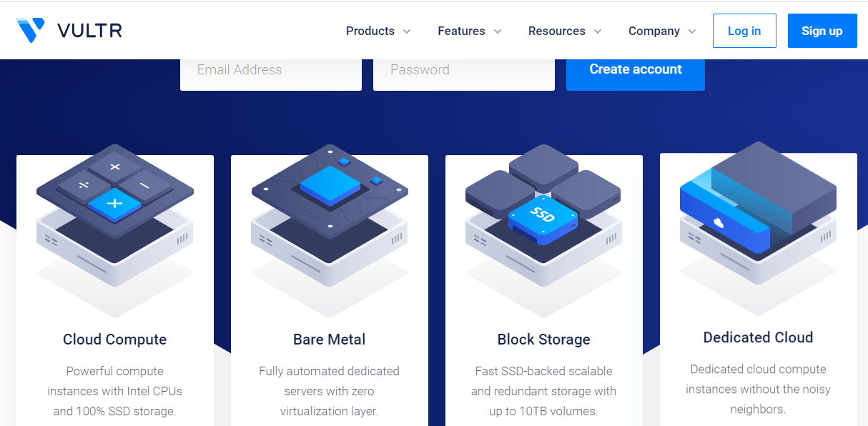This screenshot has height=426, width=868.
Task: Click the Sign up button
Action: tap(822, 31)
